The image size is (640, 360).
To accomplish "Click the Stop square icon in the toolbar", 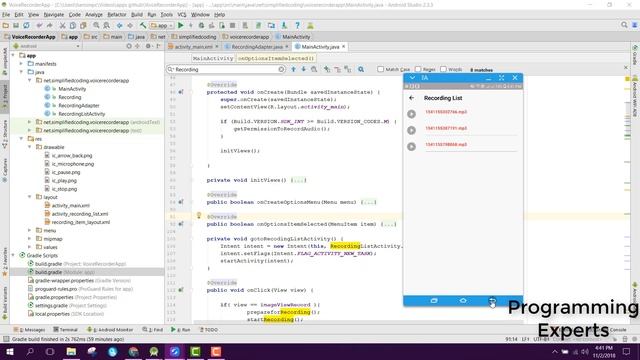I will (233, 25).
